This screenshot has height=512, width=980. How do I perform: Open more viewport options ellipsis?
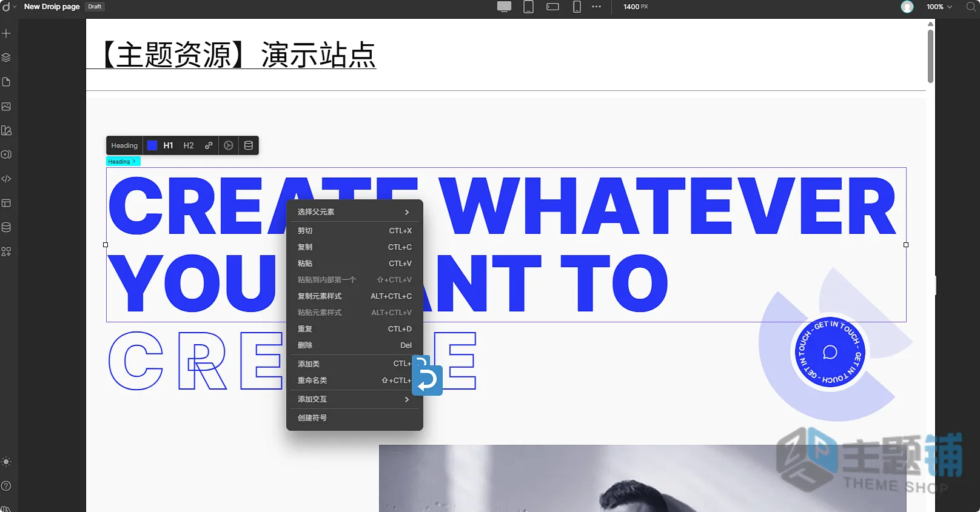click(x=597, y=7)
